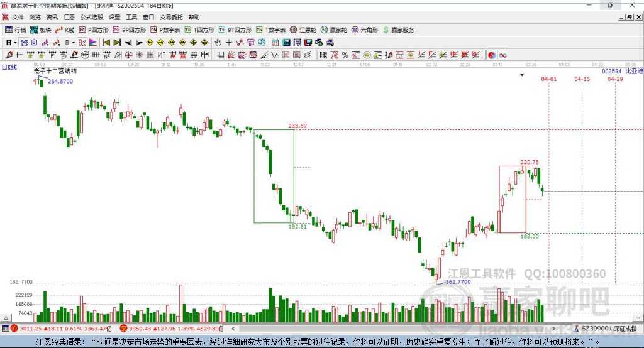
Task: Open the 交易委托 menu
Action: pos(171,17)
